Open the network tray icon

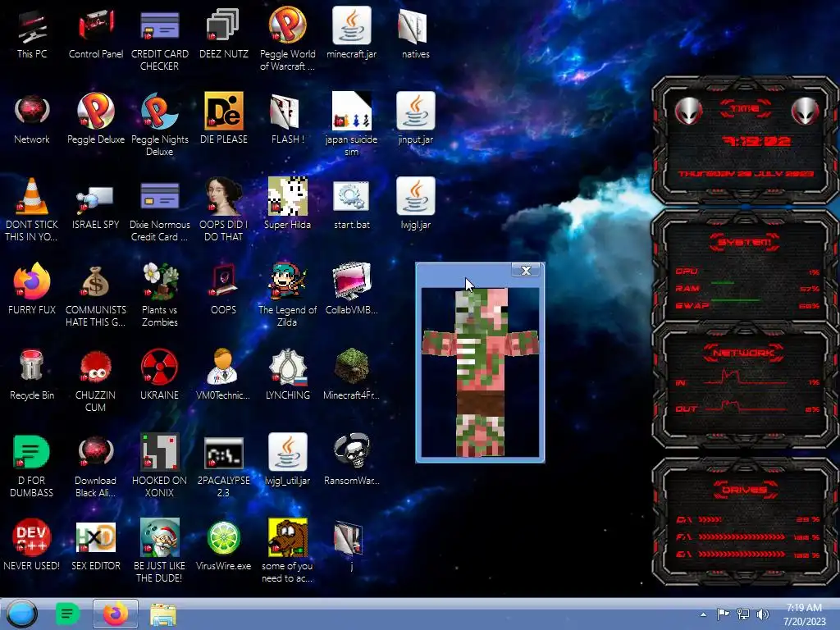[743, 614]
